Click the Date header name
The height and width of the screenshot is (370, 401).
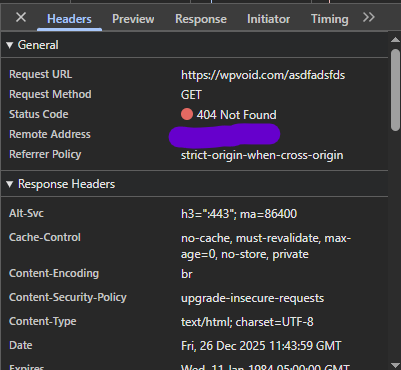21,345
